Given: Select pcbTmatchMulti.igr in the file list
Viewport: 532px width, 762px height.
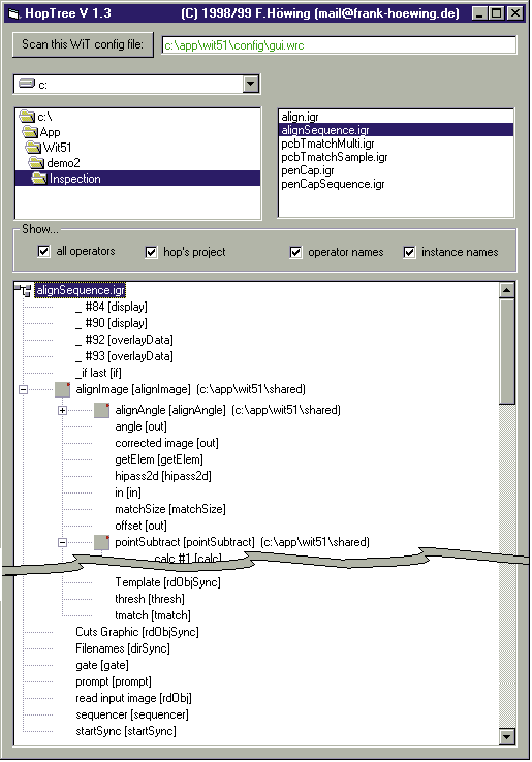Looking at the screenshot, I should pos(328,144).
